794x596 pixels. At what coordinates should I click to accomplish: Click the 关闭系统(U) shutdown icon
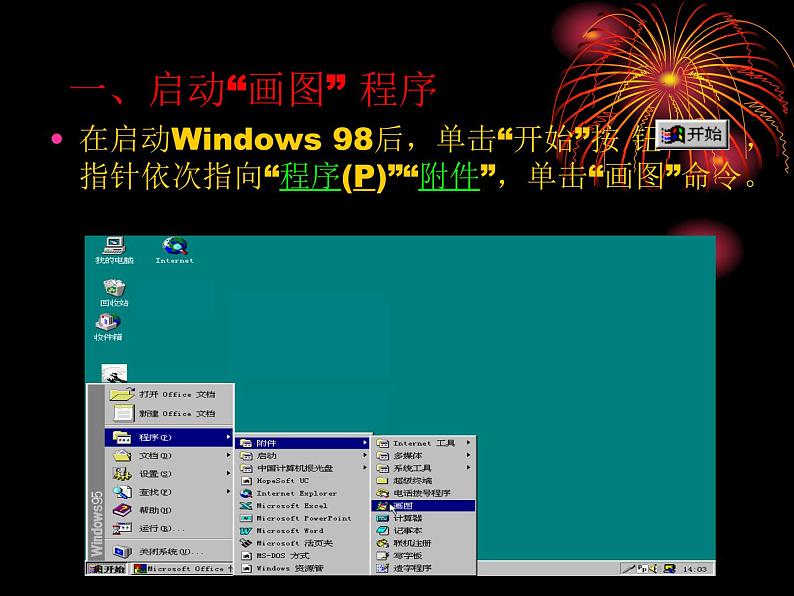point(122,551)
